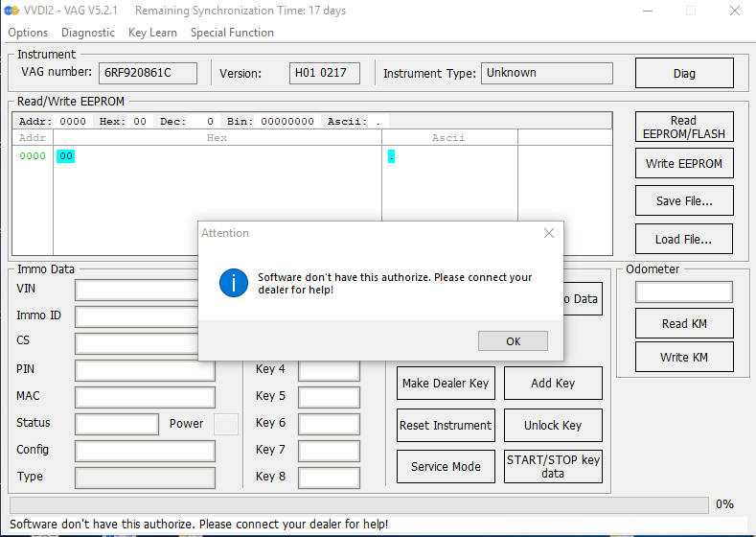Click the VVDI2 app icon in title bar
The height and width of the screenshot is (537, 756).
11,11
